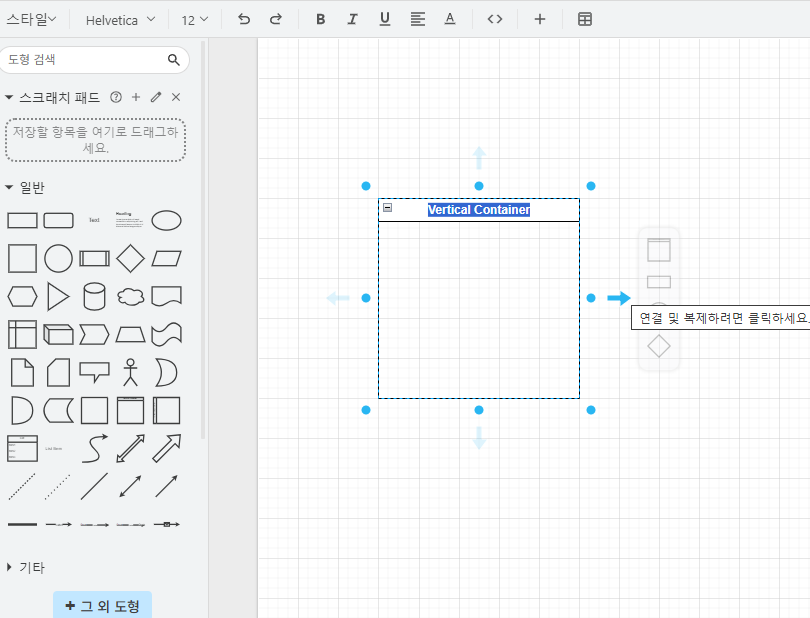
Task: Select the diamond shape in palette
Action: click(x=130, y=258)
